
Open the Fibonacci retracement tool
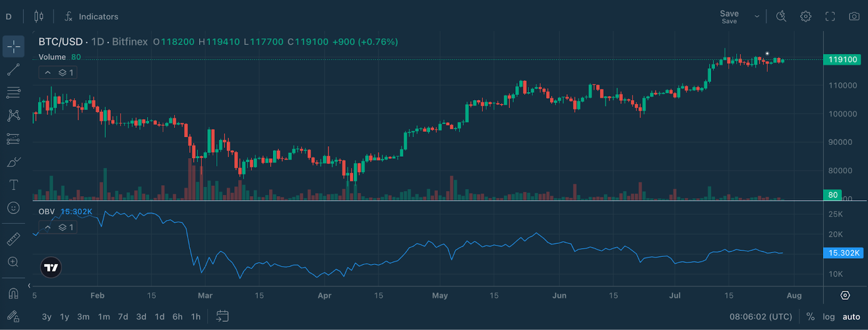[14, 93]
